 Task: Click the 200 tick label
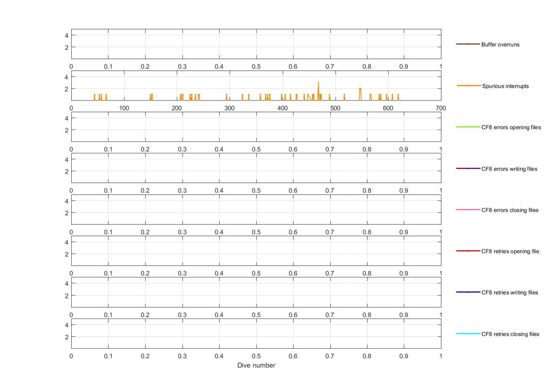point(177,108)
